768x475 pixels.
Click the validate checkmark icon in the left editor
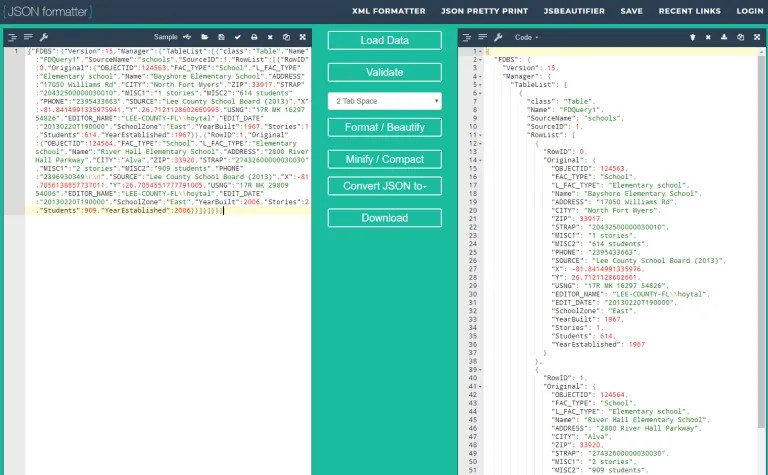click(238, 37)
